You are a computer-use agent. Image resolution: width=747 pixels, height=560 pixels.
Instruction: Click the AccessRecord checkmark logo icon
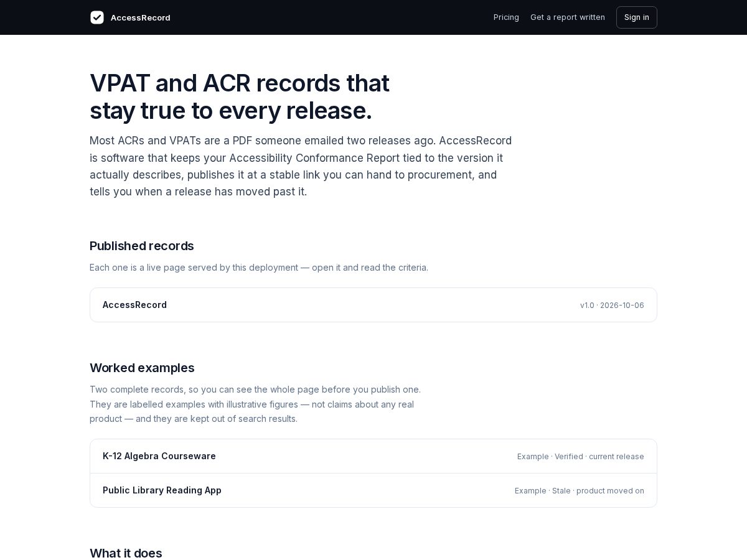click(x=97, y=17)
